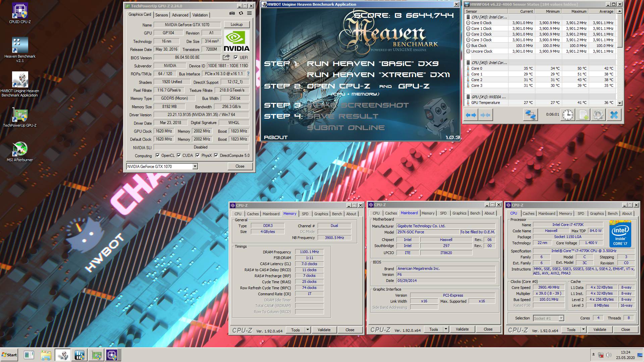Open Tools dropdown arrow in CPU-Z Memory window
The image size is (644, 362).
click(307, 330)
